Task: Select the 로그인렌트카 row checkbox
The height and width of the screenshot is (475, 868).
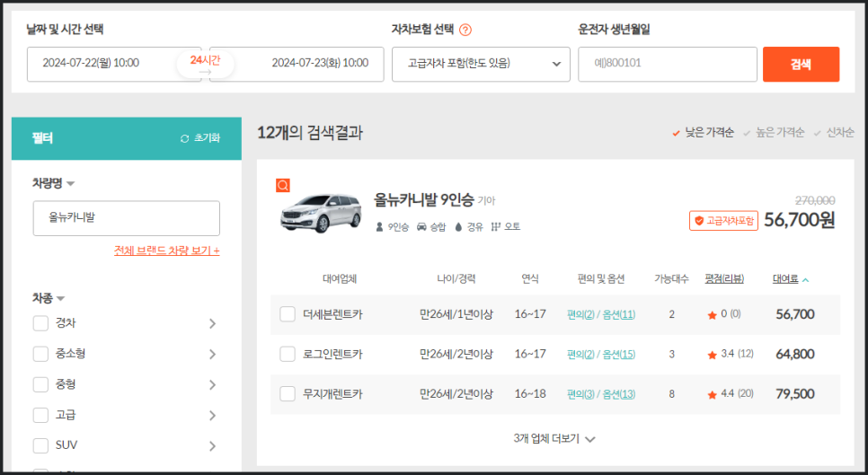Action: tap(288, 354)
